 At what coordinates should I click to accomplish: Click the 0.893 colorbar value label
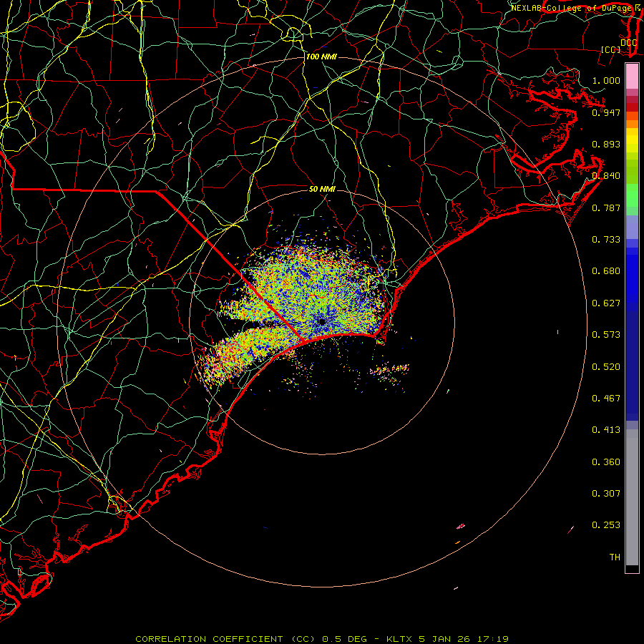click(x=606, y=144)
